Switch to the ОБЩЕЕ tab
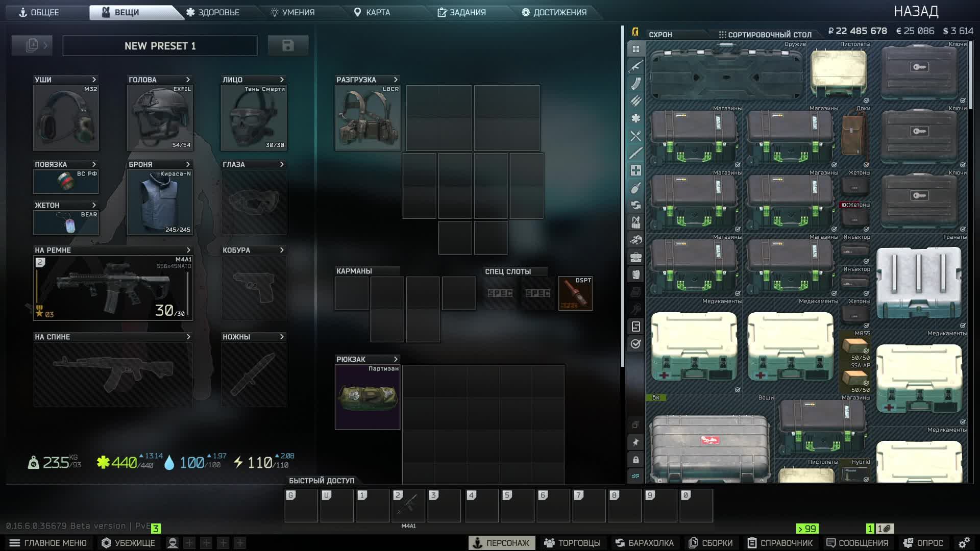The width and height of the screenshot is (980, 551). (39, 12)
